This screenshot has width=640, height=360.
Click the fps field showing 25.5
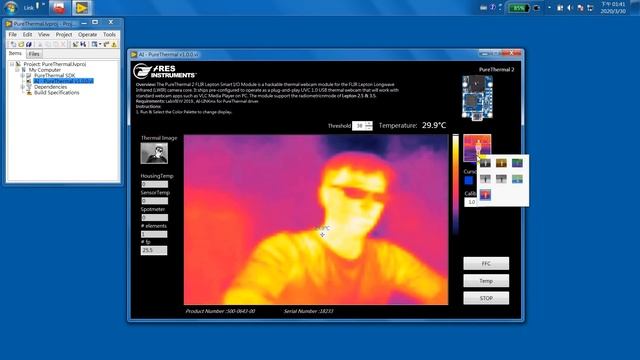154,250
